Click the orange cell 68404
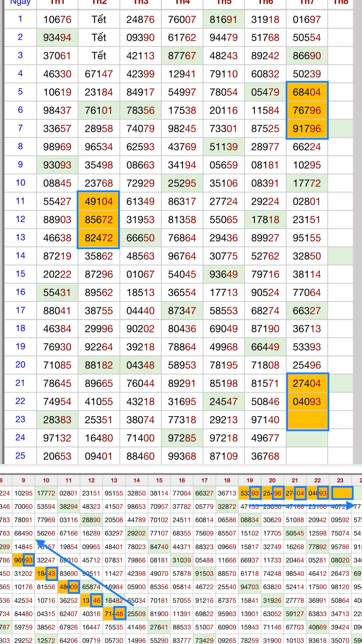 pos(307,92)
